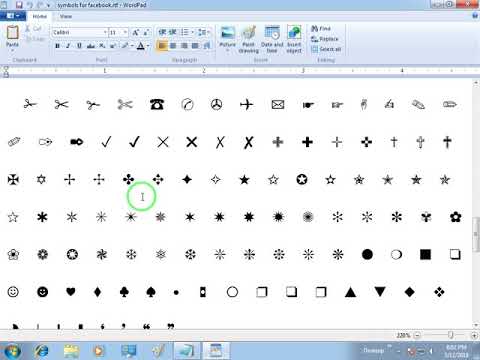
Task: Open the font size dropdown
Action: [125, 32]
